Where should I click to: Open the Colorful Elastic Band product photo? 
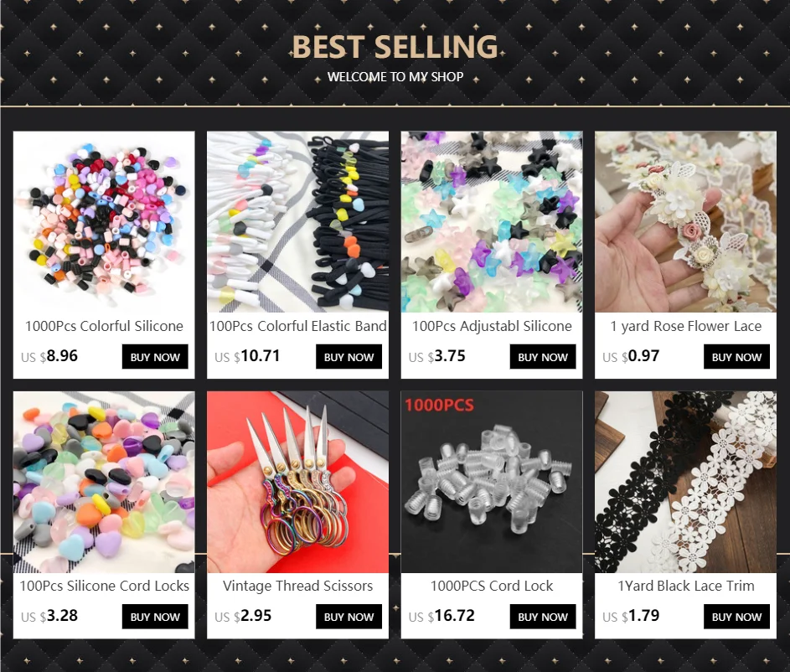coord(297,222)
